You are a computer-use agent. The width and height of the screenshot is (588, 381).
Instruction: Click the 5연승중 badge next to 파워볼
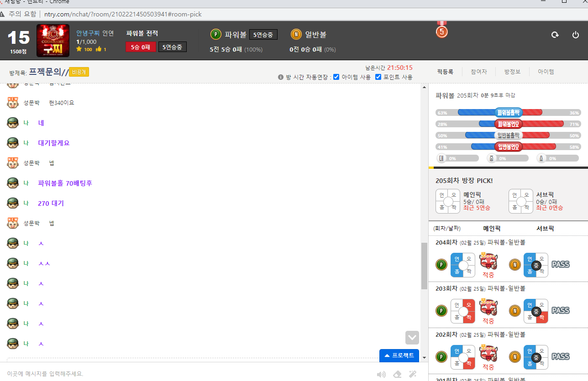(x=263, y=34)
